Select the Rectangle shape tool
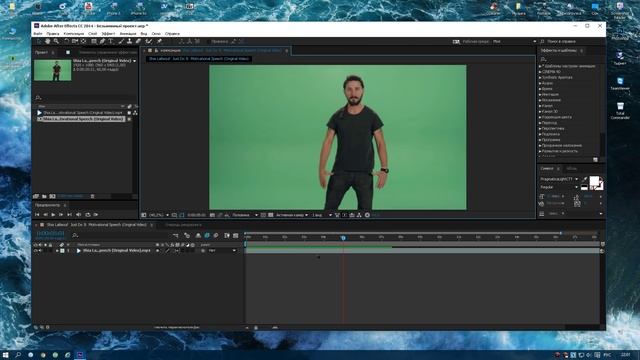Screen dimensions: 640x360 [x=94, y=41]
